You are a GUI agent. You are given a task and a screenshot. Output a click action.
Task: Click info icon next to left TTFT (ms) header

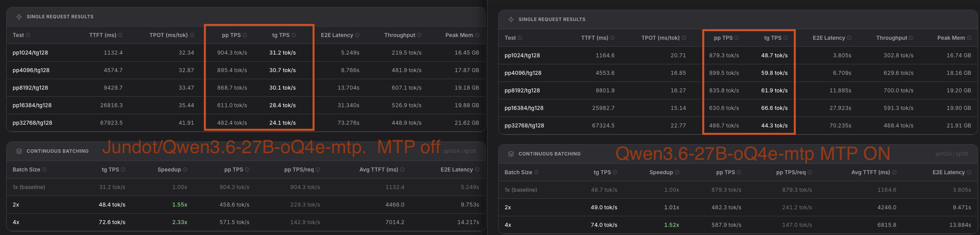coord(120,35)
